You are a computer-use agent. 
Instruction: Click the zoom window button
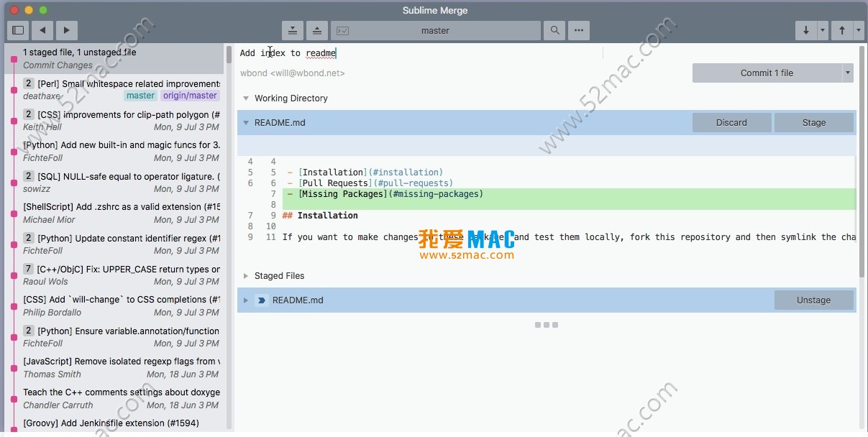pos(43,10)
